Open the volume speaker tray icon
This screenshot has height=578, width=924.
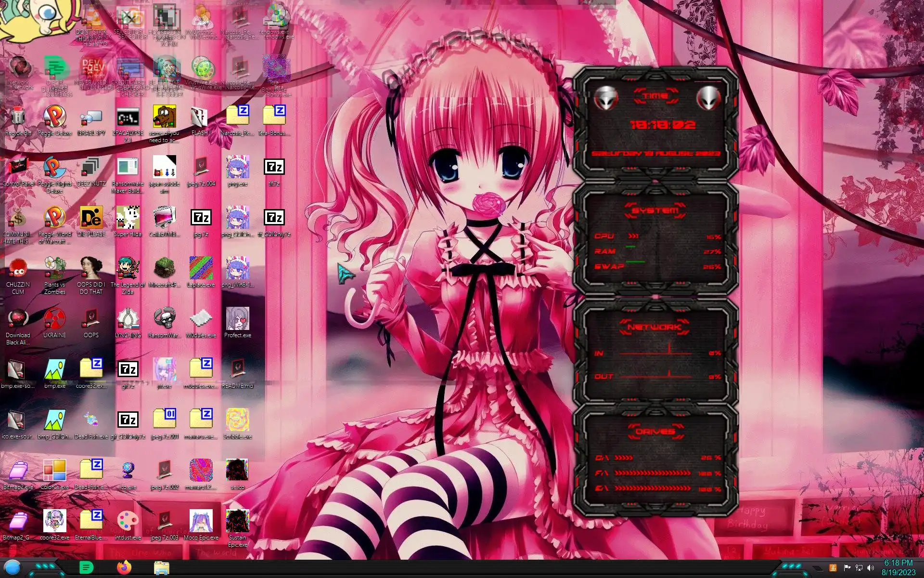pyautogui.click(x=870, y=568)
